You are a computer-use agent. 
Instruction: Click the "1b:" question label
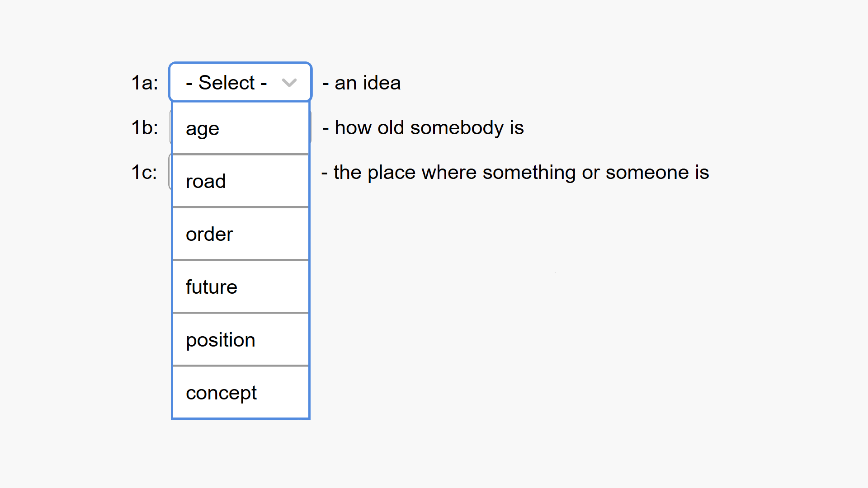click(145, 127)
